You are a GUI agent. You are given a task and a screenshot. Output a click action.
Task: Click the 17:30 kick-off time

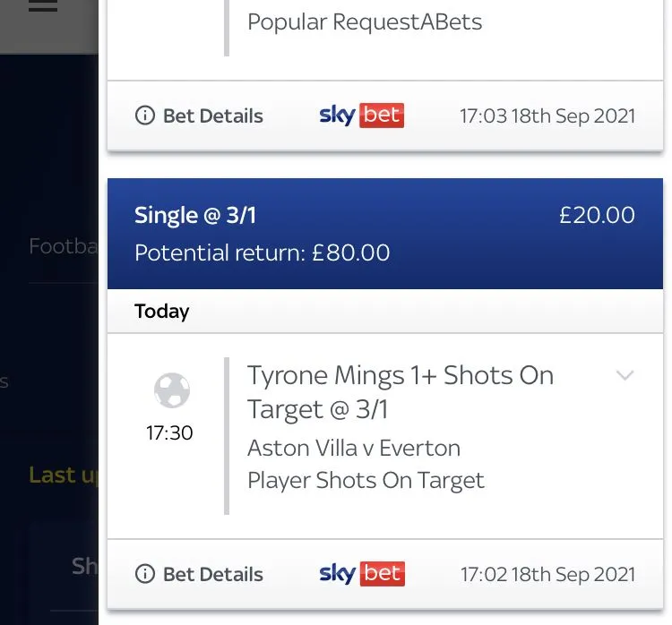tap(169, 433)
